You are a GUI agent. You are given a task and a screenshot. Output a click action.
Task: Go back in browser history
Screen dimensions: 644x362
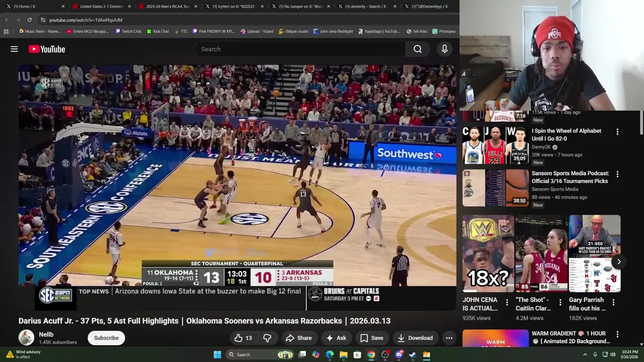[7, 20]
